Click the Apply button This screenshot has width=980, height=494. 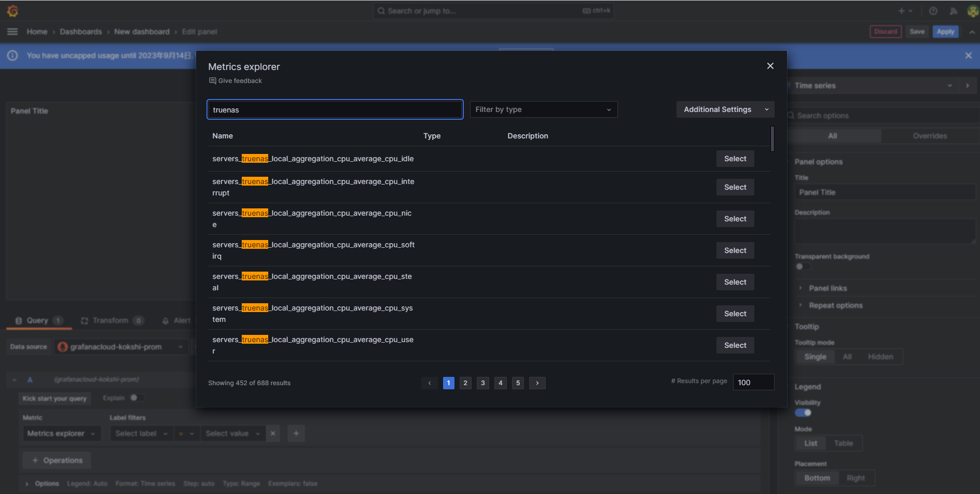(x=945, y=32)
